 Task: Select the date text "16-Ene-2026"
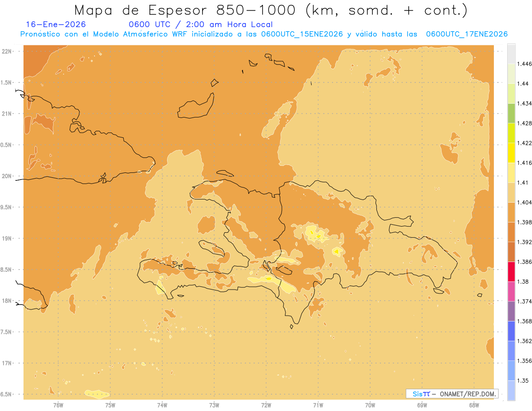tap(56, 24)
